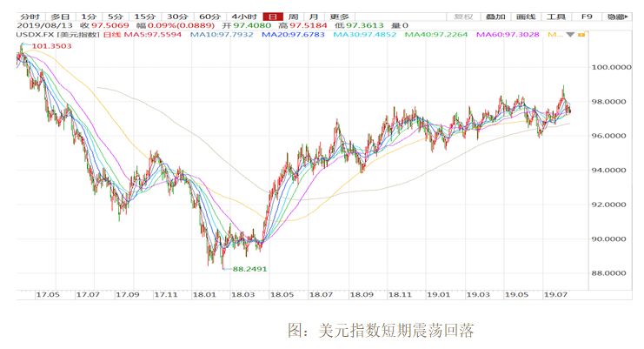The image size is (644, 349).
Task: Choose the 5分 five-minute period
Action: (116, 17)
